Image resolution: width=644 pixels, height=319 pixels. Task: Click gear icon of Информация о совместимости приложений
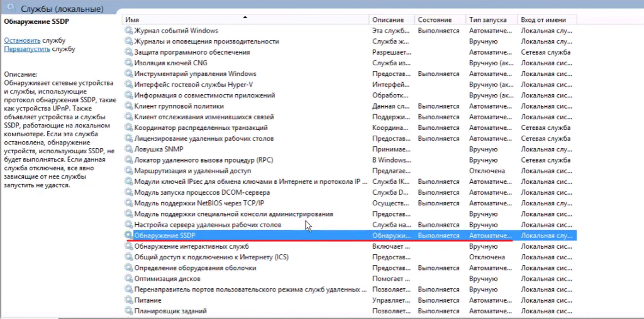pos(128,95)
